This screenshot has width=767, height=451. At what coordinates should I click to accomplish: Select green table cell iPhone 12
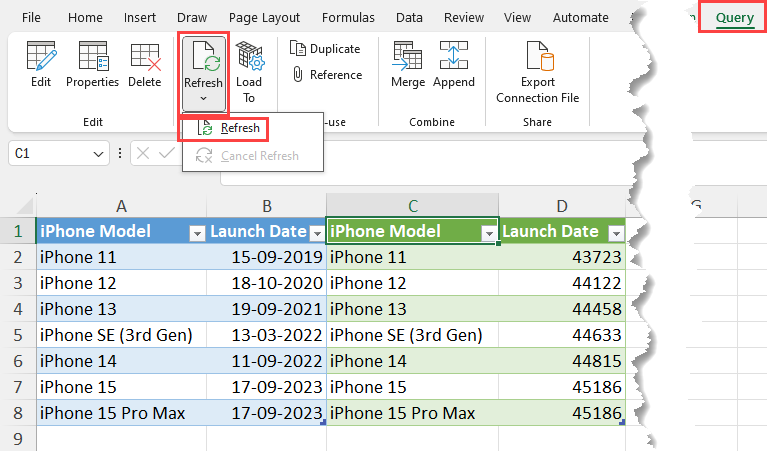pyautogui.click(x=413, y=283)
